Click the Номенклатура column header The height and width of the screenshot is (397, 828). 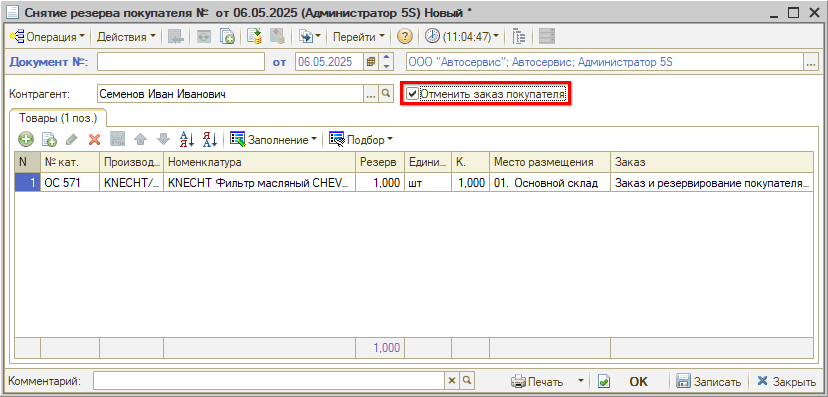259,162
